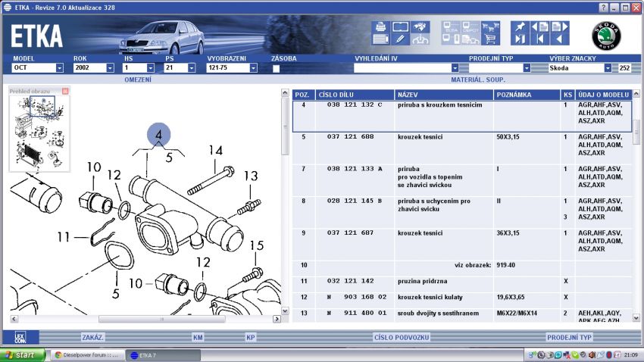Click the shopping cart icon
Screen dimensions: 644x362
[489, 39]
